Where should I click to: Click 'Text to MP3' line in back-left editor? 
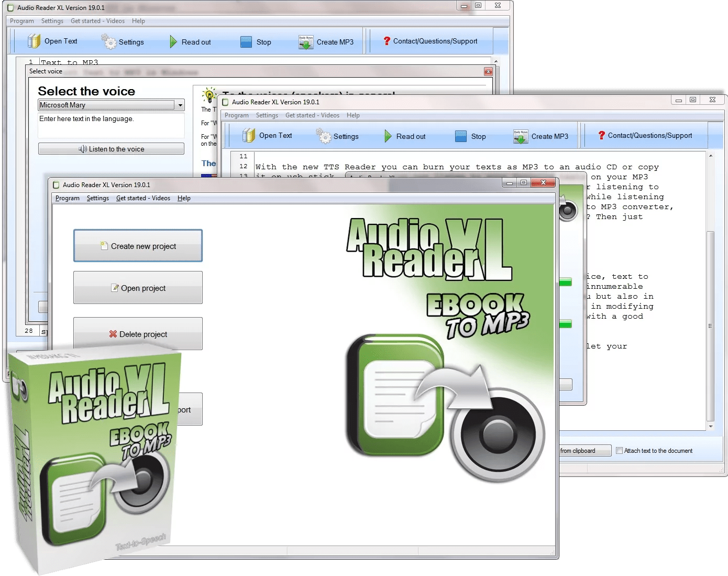click(70, 62)
